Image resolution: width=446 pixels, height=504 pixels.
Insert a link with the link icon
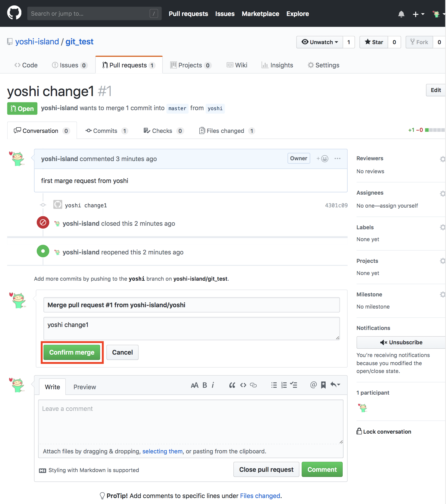(x=253, y=385)
